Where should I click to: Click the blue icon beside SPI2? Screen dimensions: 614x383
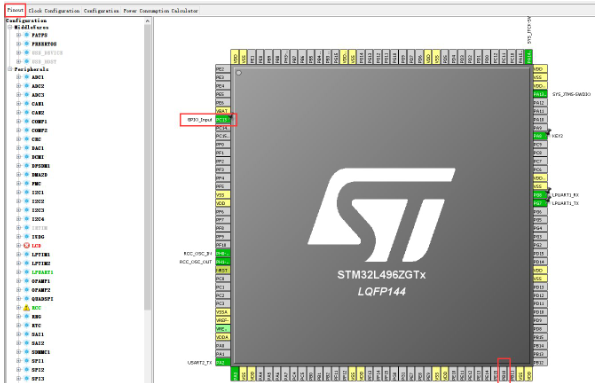click(27, 370)
